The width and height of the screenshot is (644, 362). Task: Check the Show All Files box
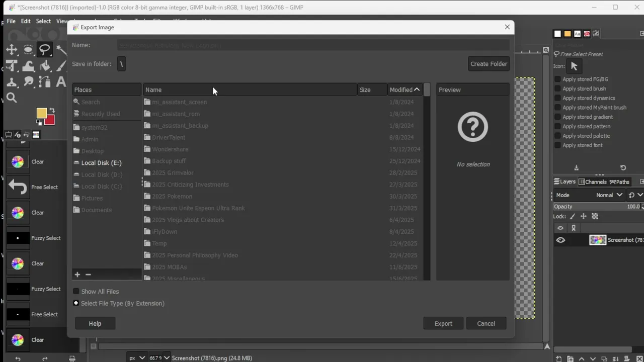pos(76,292)
